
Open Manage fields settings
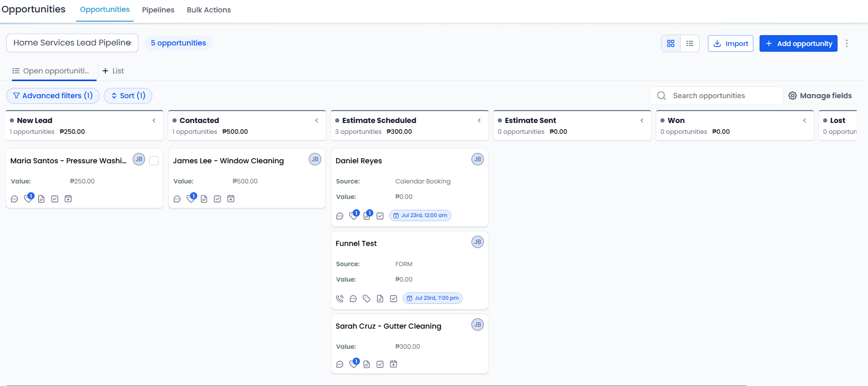[x=820, y=96]
